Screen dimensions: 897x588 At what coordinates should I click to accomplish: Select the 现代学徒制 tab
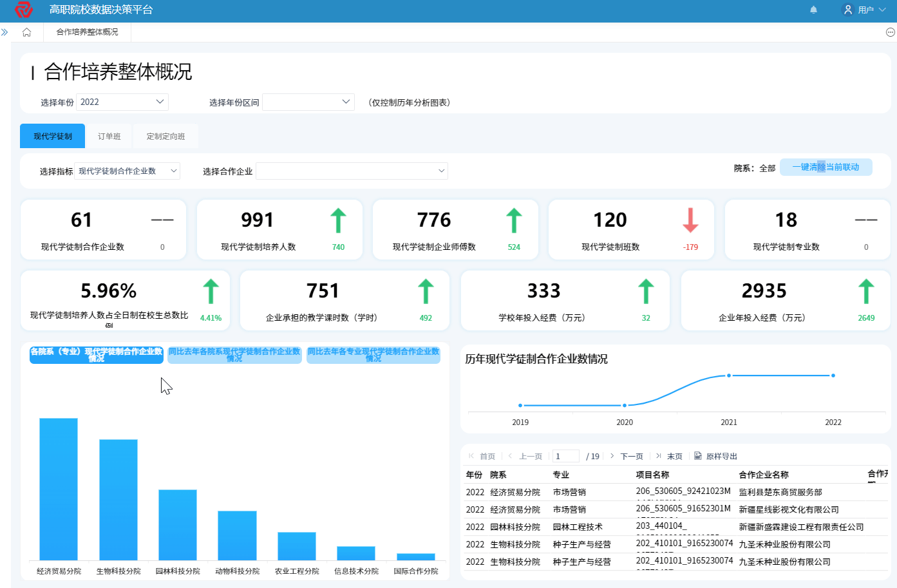coord(53,137)
